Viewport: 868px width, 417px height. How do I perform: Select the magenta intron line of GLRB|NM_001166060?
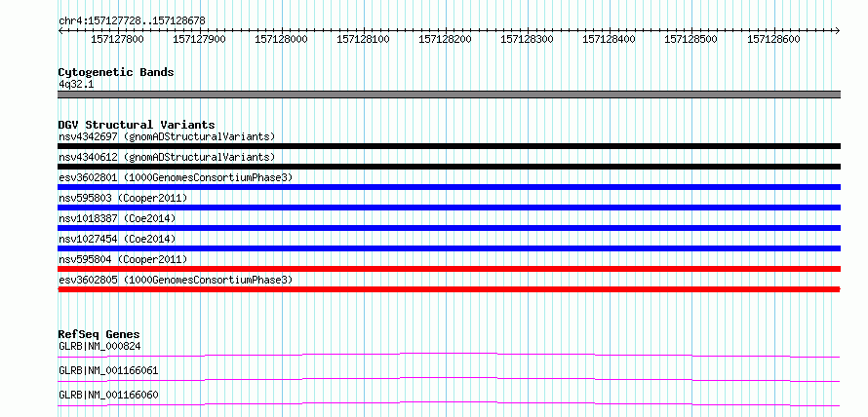[449, 403]
